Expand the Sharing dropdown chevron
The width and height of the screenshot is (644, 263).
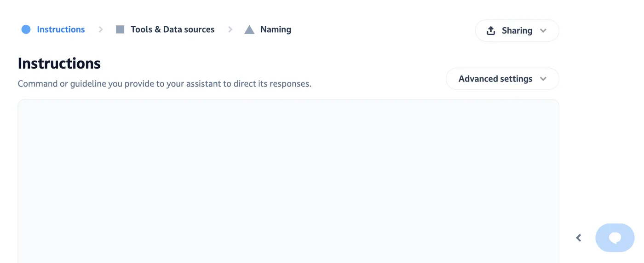[x=543, y=30]
